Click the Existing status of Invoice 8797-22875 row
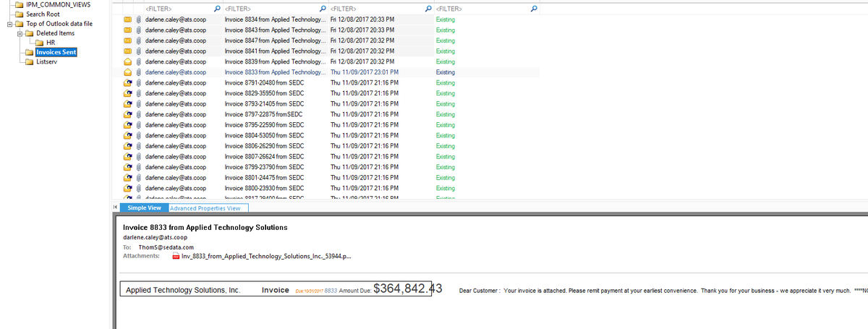868x329 pixels. (x=446, y=114)
